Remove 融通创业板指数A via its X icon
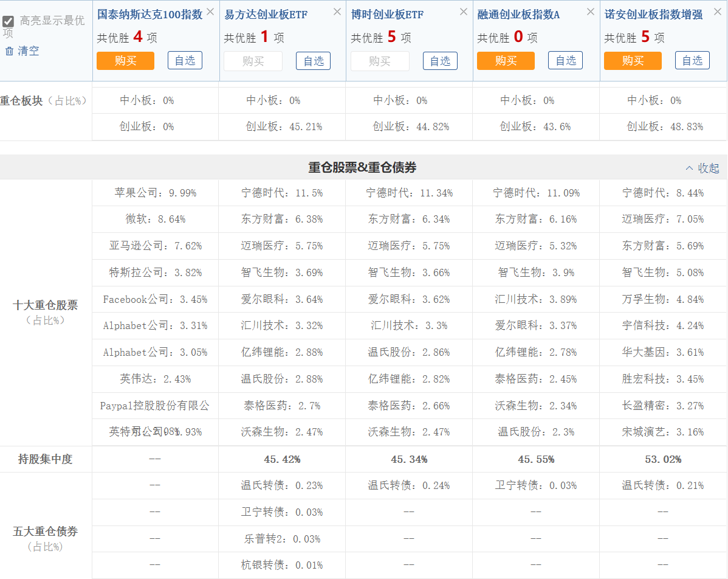This screenshot has width=728, height=579. pos(590,11)
